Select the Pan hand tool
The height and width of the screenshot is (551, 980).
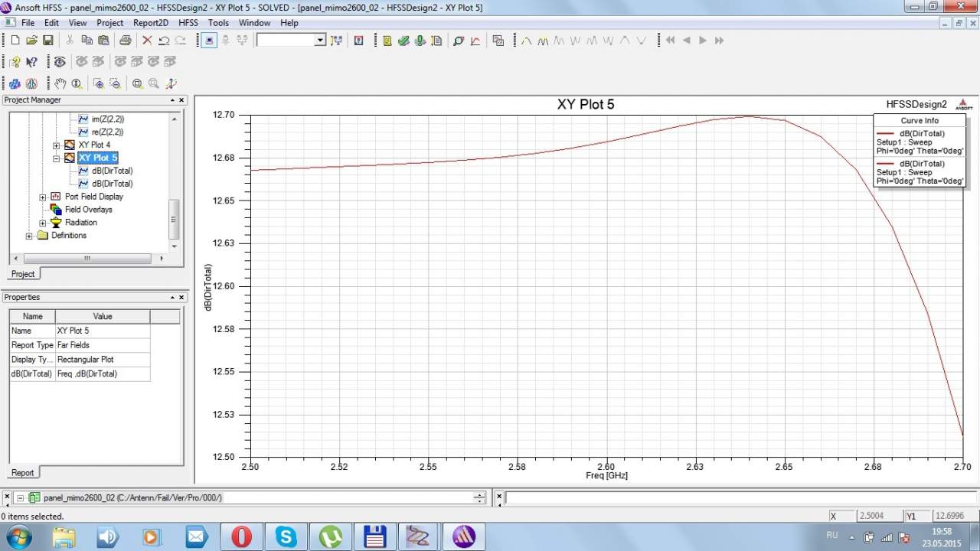[60, 83]
